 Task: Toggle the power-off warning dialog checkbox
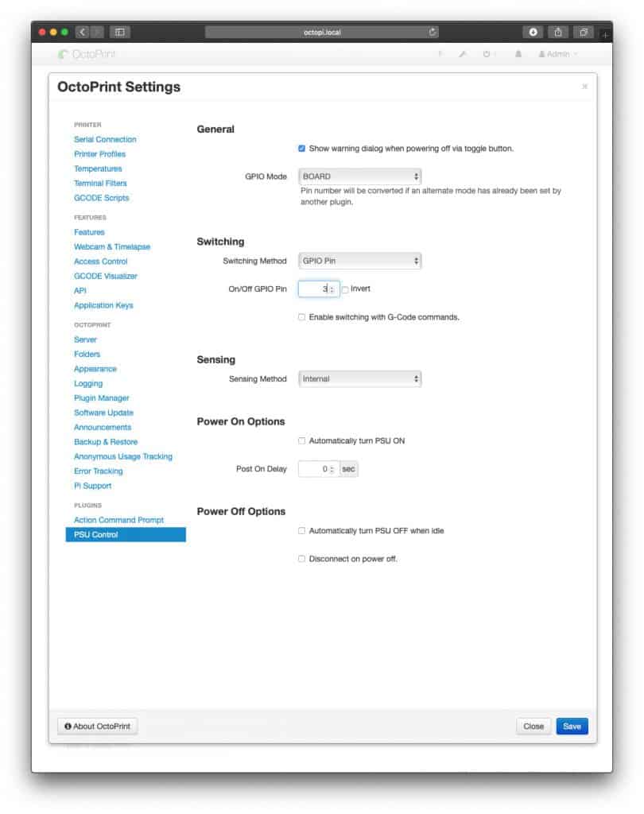click(302, 149)
